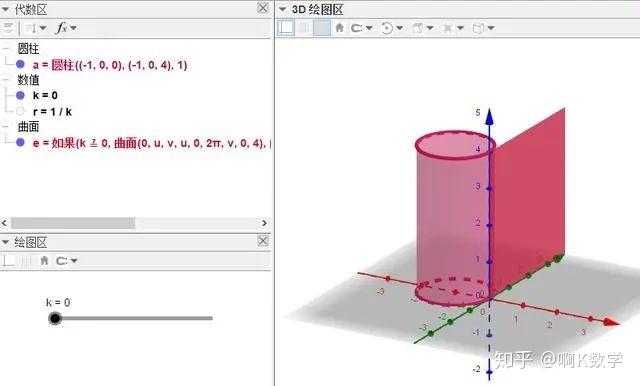Click the view direction icon in 3D toolbar

tap(417, 28)
